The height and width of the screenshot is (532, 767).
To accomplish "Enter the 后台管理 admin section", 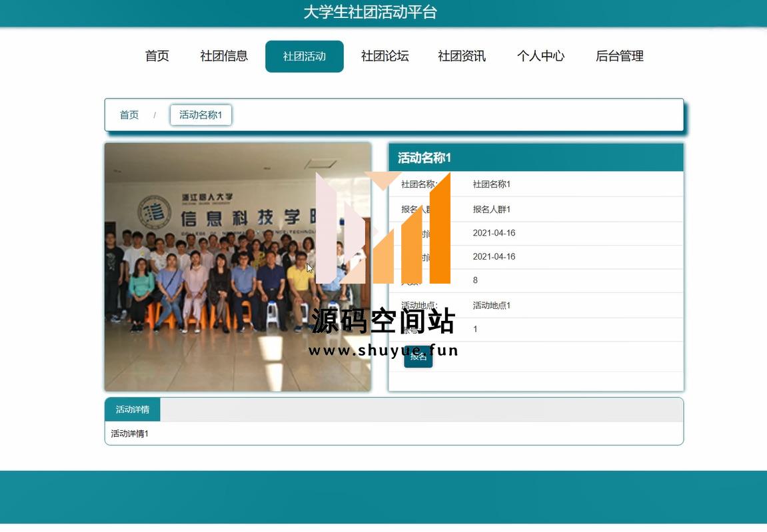I will coord(619,57).
